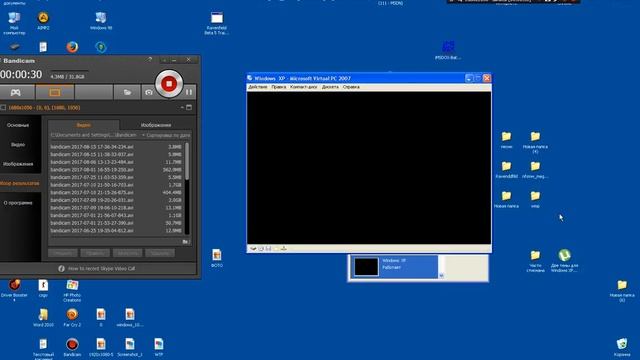640x360 pixels.
Task: Switch to the Видео tab in results list
Action: [84, 125]
